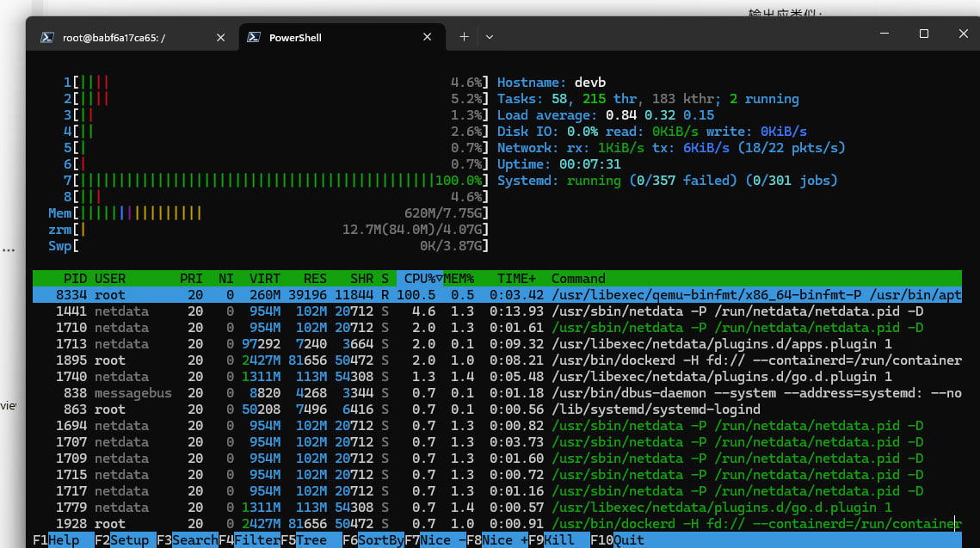
Task: Open F2 Setup in the htop footer
Action: (x=122, y=540)
